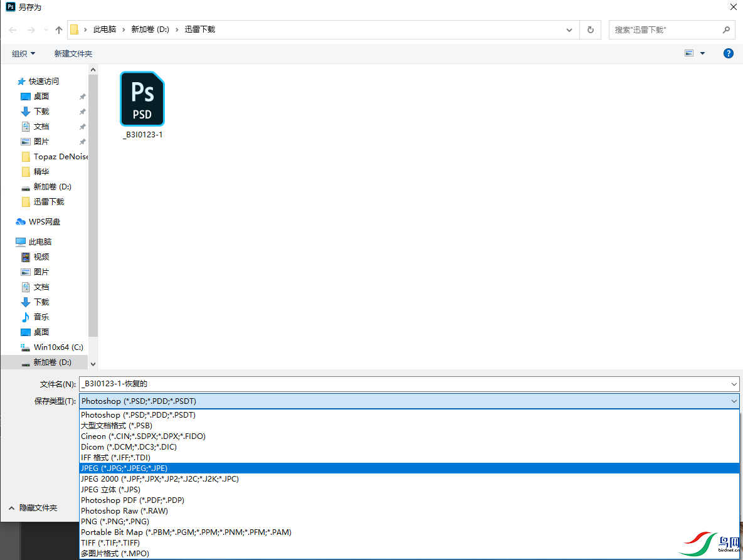Choose JPEG 2000 format

[x=409, y=478]
